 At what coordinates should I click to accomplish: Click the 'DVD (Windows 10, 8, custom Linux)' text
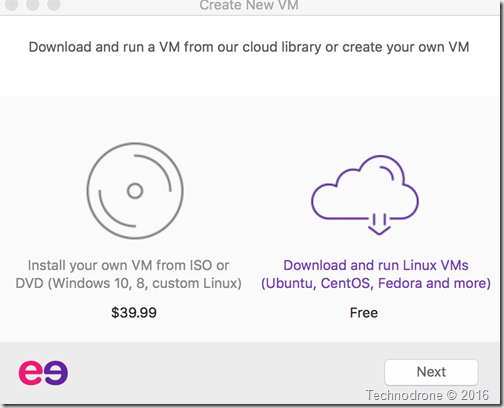(x=128, y=283)
